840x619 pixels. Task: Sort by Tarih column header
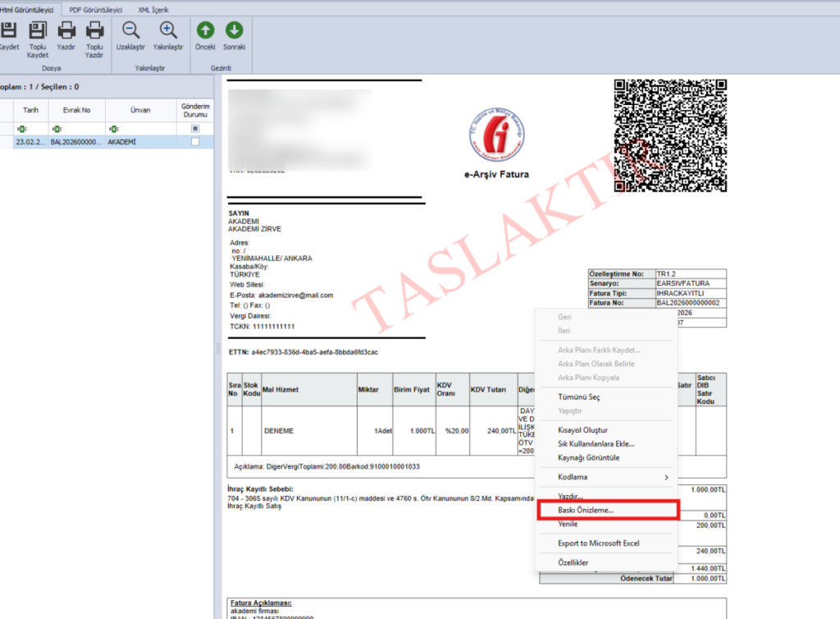[x=30, y=110]
